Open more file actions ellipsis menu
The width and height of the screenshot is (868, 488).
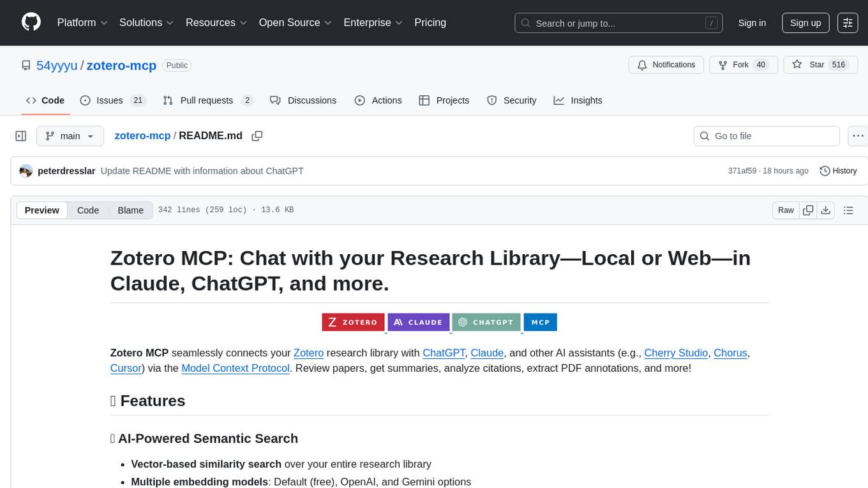(x=858, y=136)
